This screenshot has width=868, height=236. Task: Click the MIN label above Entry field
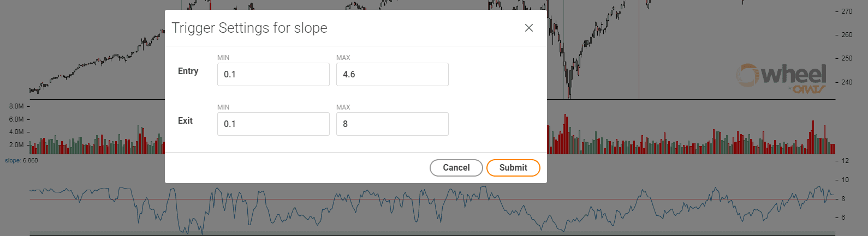(x=223, y=58)
